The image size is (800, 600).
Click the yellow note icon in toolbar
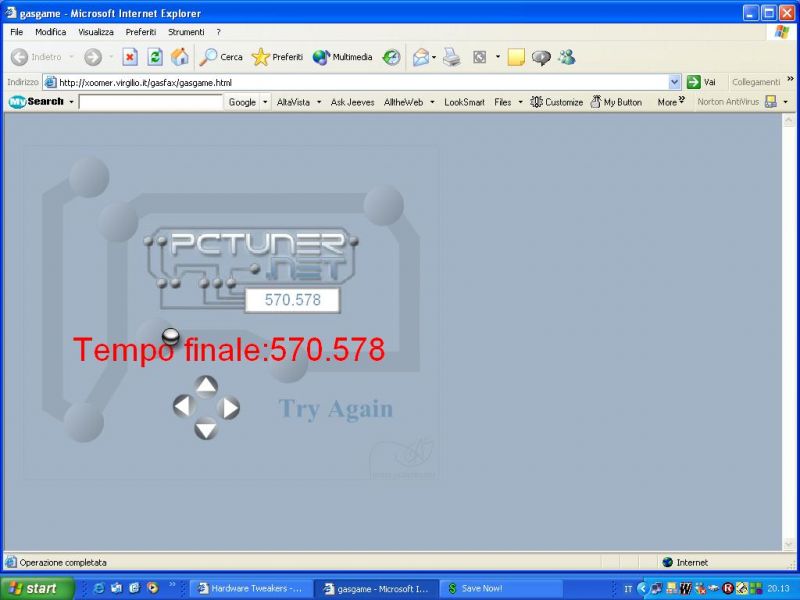pos(516,57)
